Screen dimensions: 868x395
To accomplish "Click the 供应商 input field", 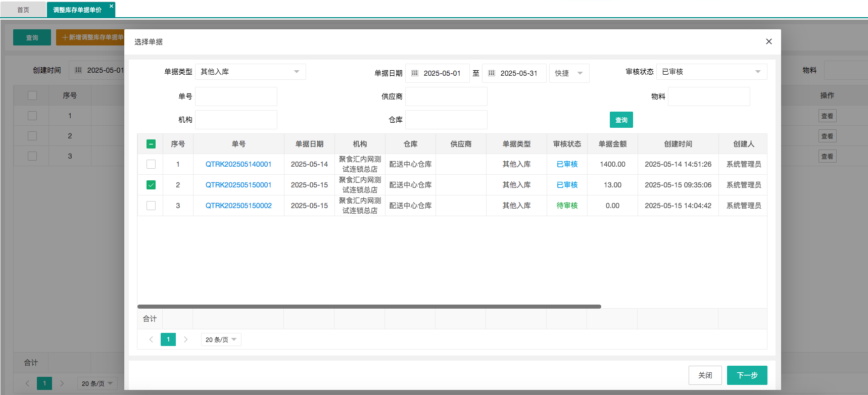I will click(x=446, y=96).
